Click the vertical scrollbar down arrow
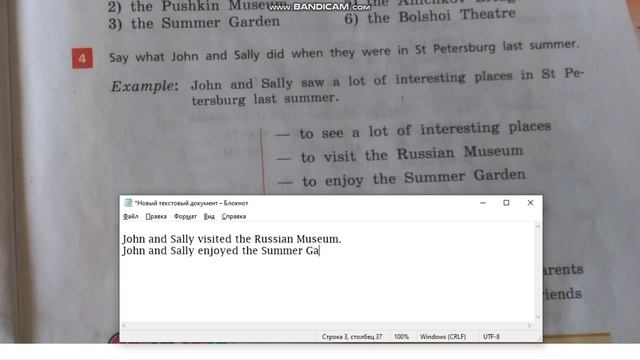Image resolution: width=640 pixels, height=360 pixels. (538, 317)
